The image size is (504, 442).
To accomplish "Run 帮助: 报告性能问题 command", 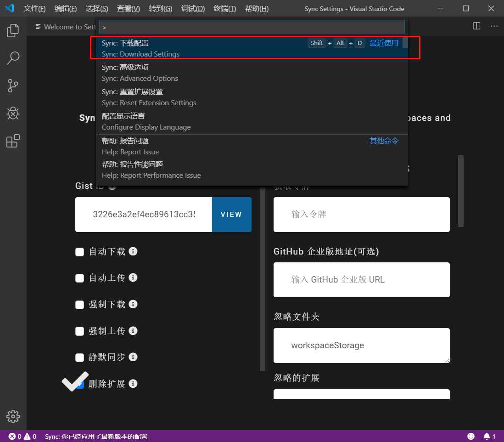I will [x=252, y=170].
